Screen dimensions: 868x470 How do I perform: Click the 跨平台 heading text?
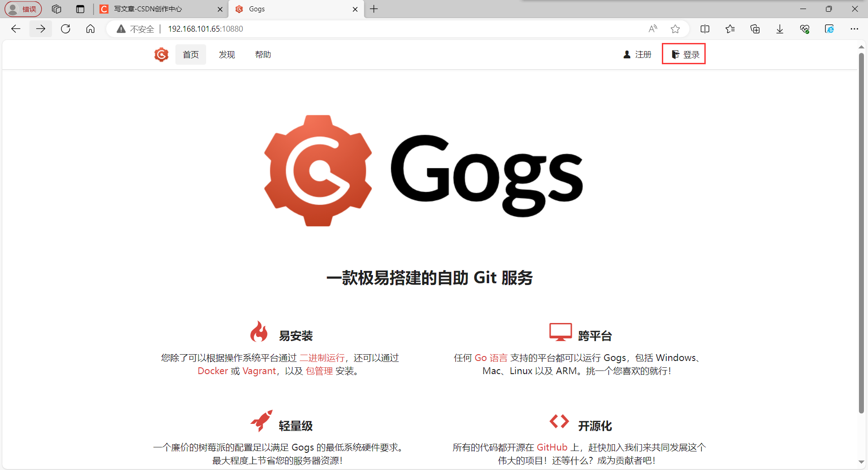click(595, 336)
